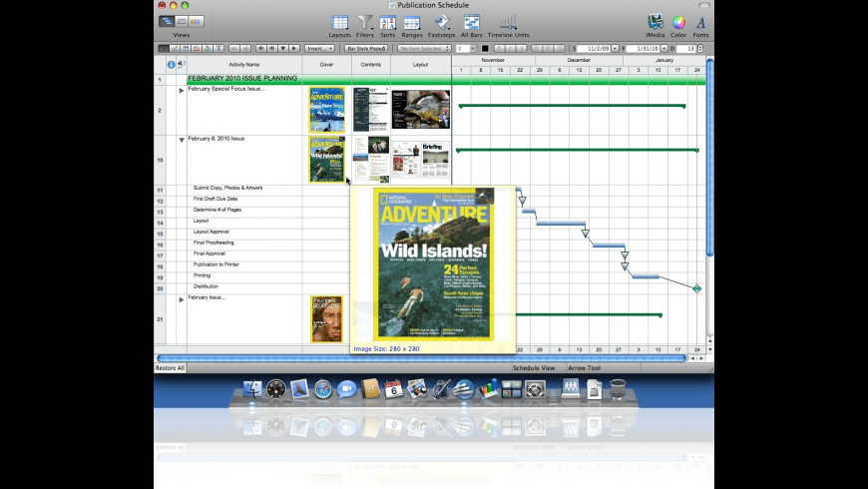868x489 pixels.
Task: Set left text alignment button
Action: coord(537,48)
